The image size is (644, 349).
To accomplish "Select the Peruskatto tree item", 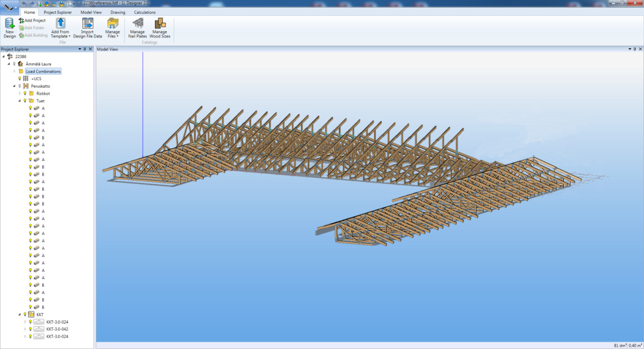I will [40, 86].
